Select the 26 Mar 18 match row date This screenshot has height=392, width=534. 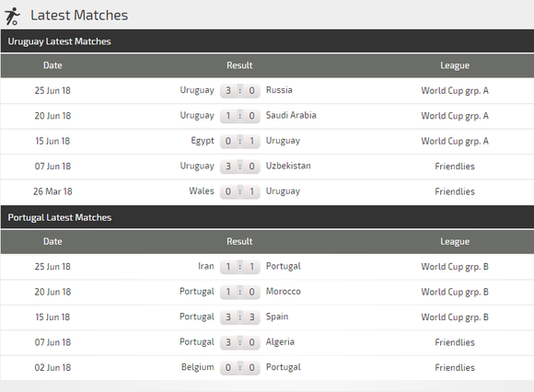52,191
